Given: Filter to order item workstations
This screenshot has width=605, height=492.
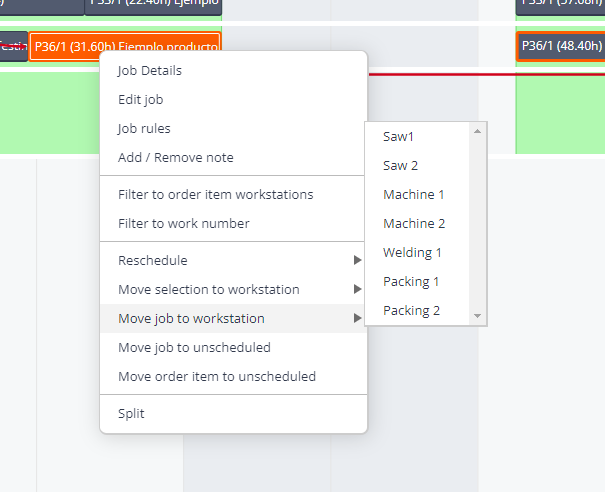Looking at the screenshot, I should tap(216, 195).
